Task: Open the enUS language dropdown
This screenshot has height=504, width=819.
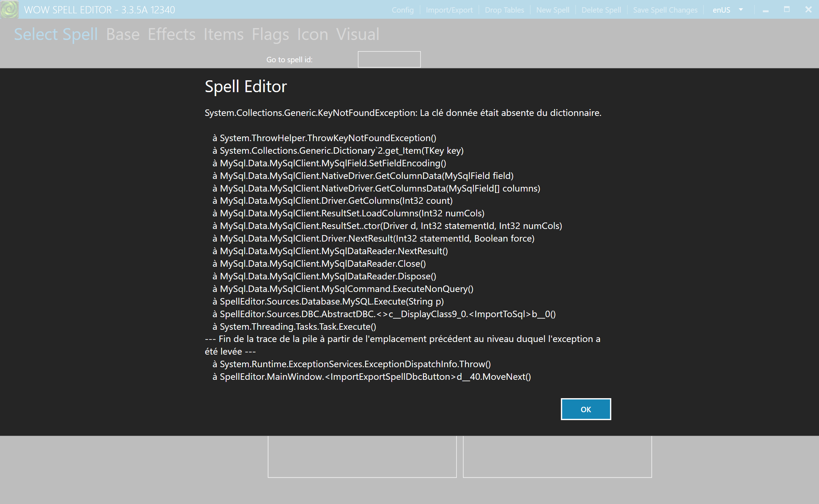Action: point(722,10)
